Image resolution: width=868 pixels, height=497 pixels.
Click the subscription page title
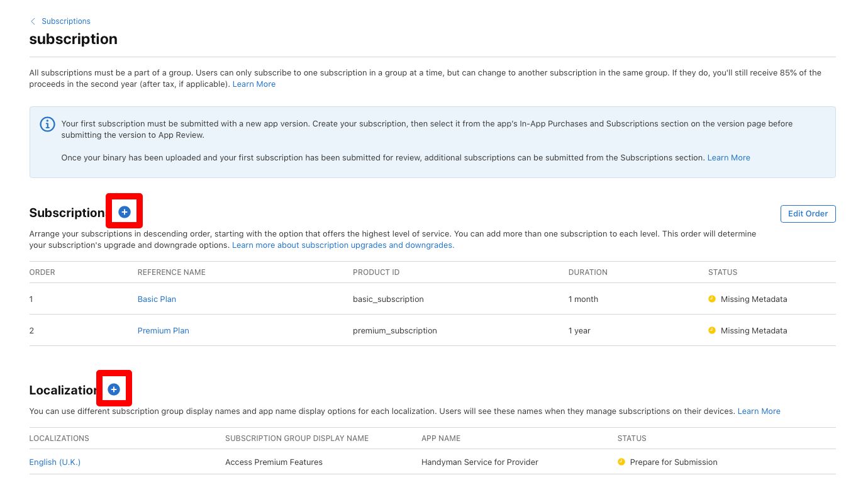(x=73, y=39)
